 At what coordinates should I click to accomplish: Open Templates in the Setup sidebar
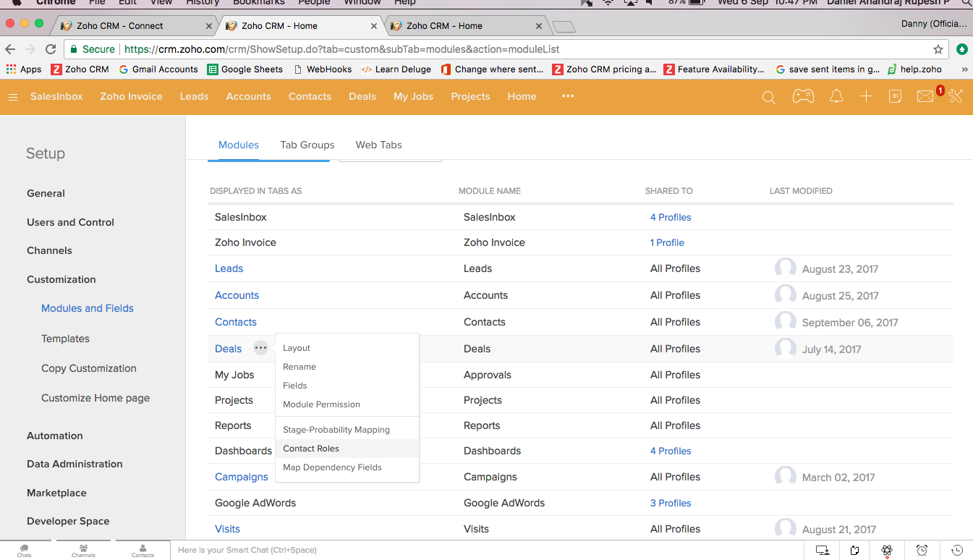click(65, 339)
